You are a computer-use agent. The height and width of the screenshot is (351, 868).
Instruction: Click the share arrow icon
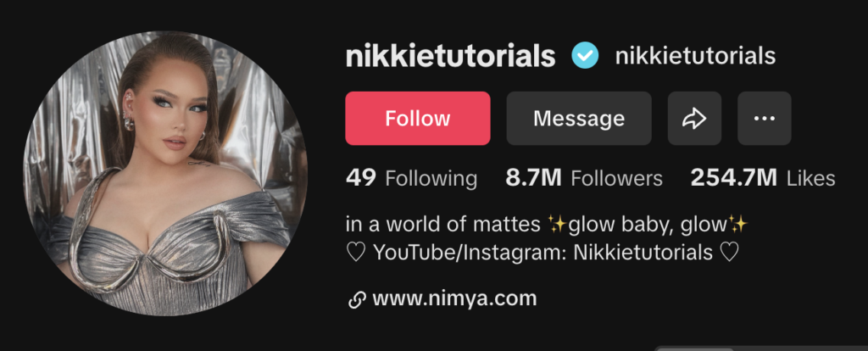coord(694,119)
